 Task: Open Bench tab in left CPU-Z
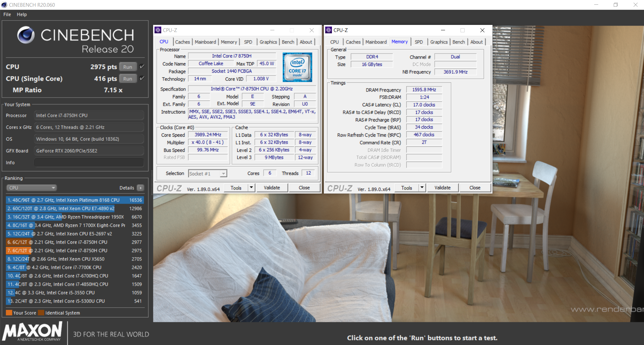coord(288,42)
